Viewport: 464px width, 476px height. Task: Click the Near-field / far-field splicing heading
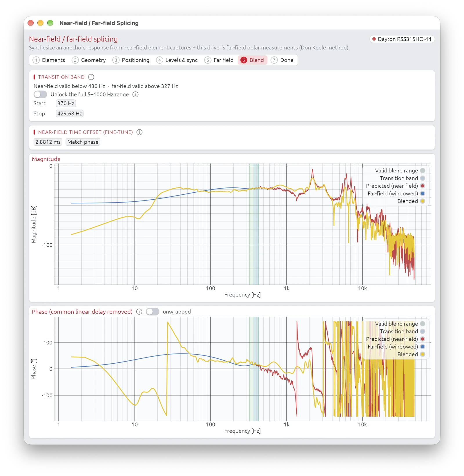pyautogui.click(x=73, y=39)
